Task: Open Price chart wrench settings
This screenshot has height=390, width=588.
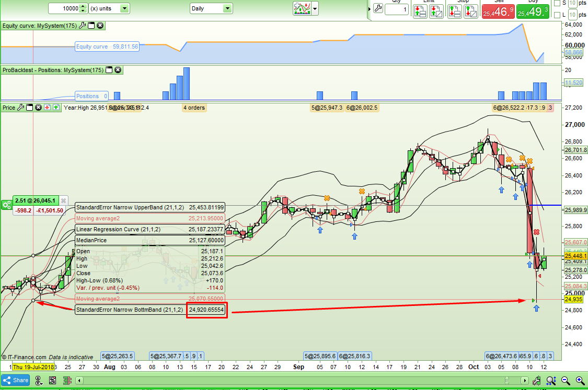Action: pos(20,108)
